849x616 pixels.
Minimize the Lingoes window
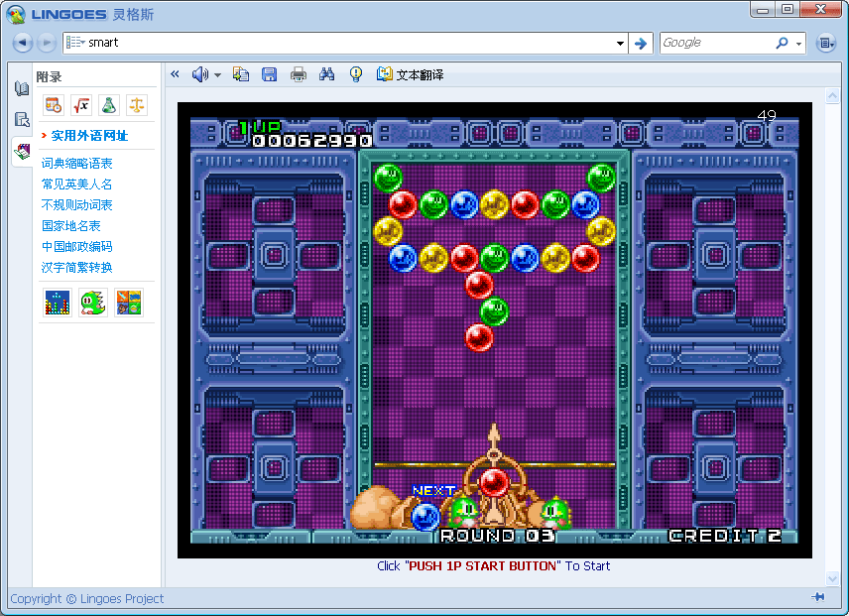pos(763,10)
